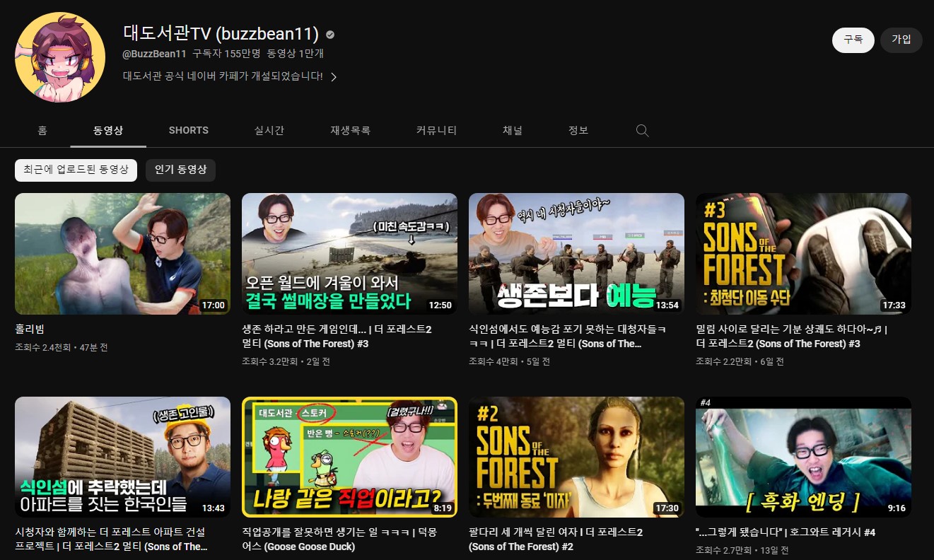Click the verified badge next to channel name
The height and width of the screenshot is (560, 934).
click(x=330, y=34)
